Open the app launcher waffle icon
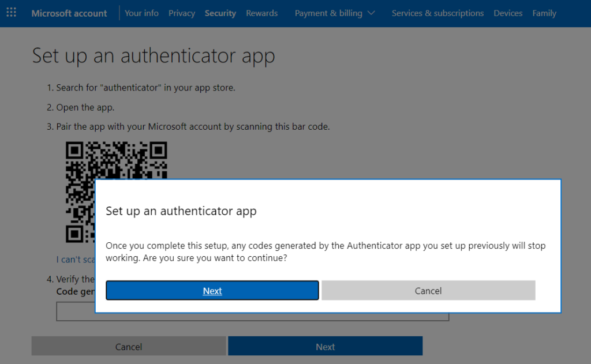Screen dimensions: 591x364 [11, 13]
